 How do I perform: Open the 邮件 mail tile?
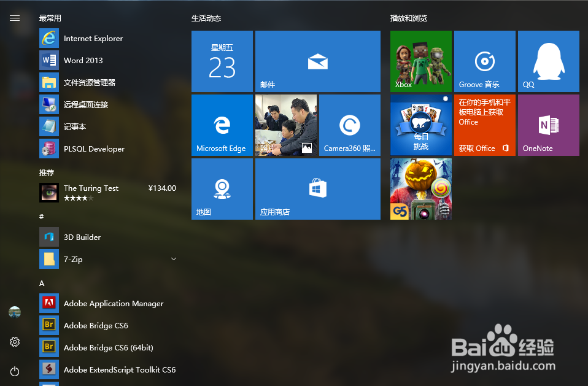[317, 61]
